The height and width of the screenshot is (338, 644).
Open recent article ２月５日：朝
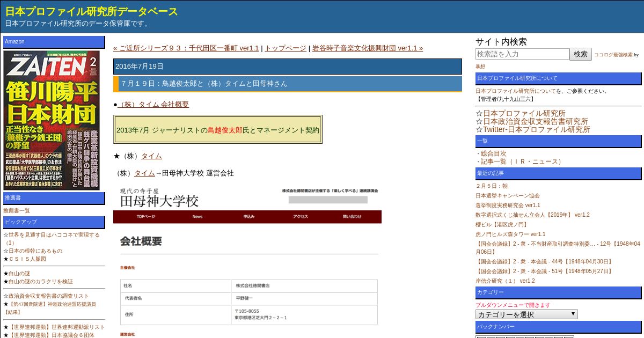pyautogui.click(x=491, y=186)
